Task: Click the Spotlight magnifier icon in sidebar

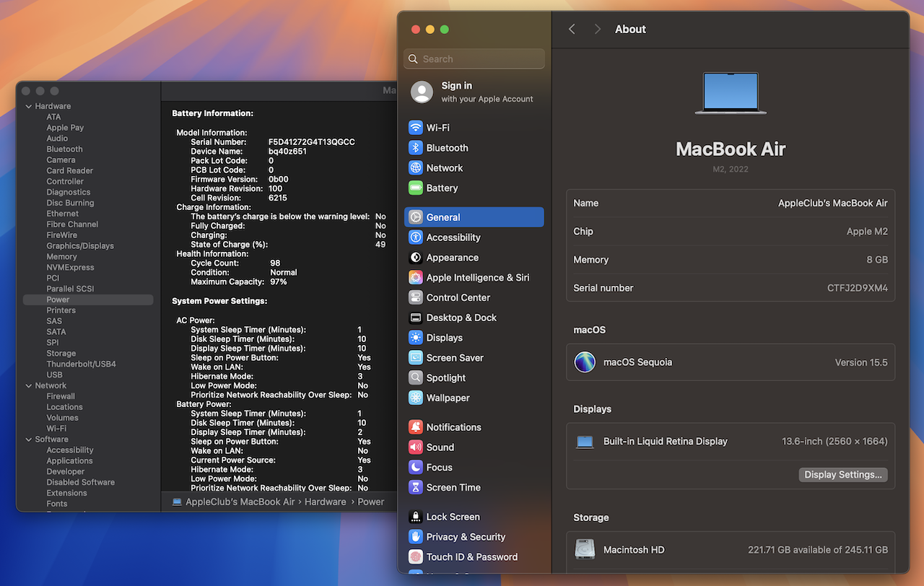Action: [415, 378]
